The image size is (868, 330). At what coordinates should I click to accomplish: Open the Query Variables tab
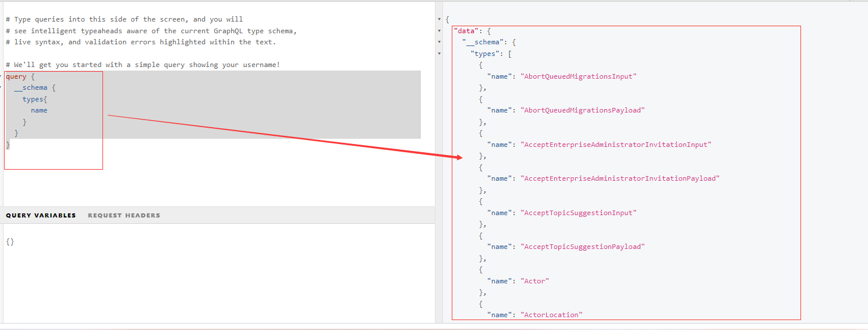point(41,215)
